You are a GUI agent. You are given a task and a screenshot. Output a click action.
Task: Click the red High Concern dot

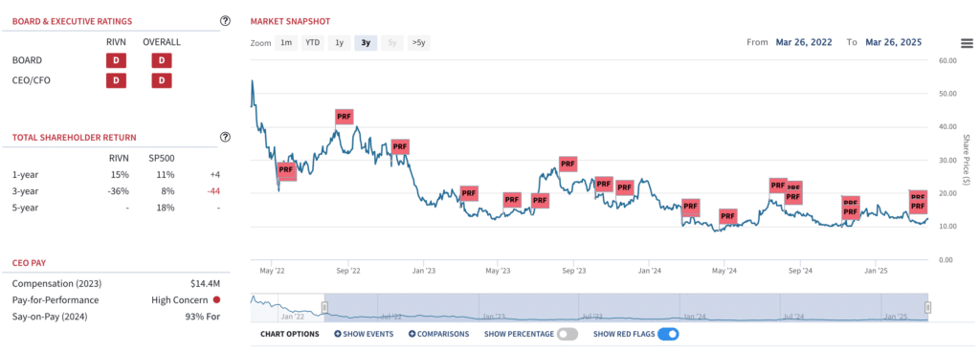(216, 300)
